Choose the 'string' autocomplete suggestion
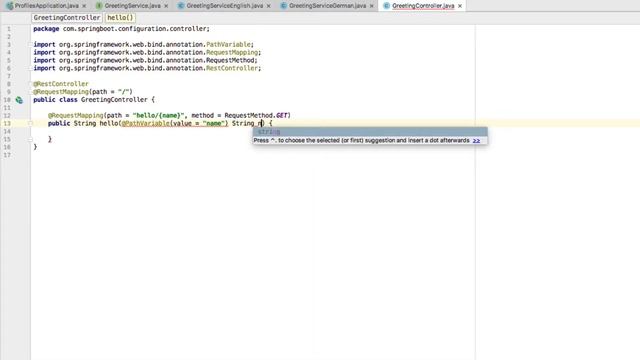 pos(370,132)
